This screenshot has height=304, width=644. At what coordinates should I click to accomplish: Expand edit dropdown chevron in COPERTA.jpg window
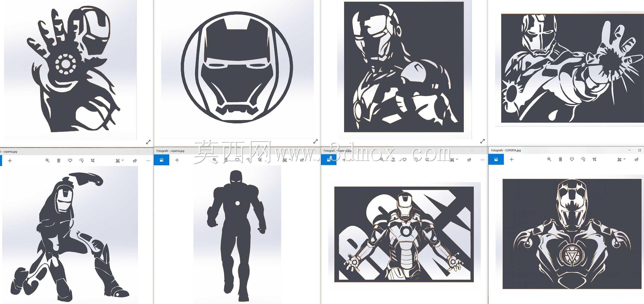624,159
